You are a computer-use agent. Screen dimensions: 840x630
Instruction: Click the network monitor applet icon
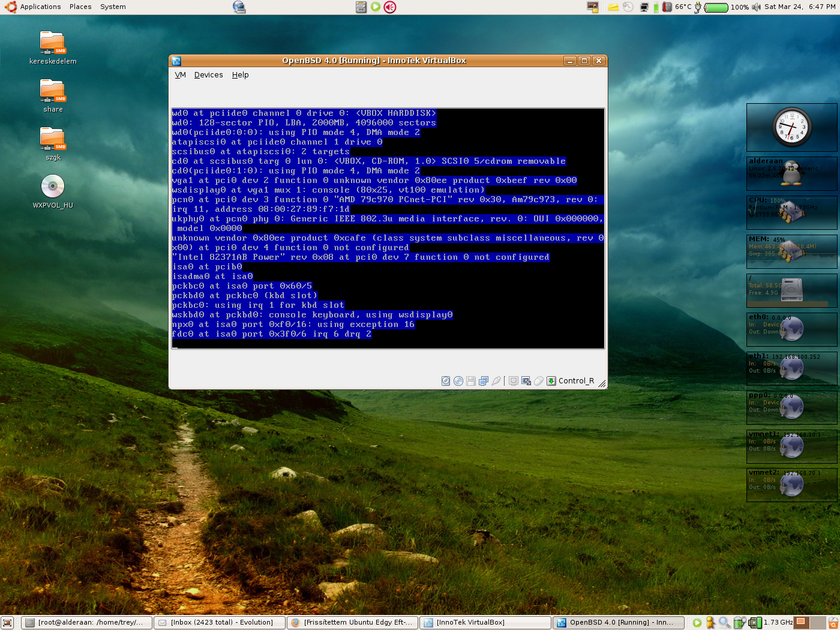click(644, 7)
